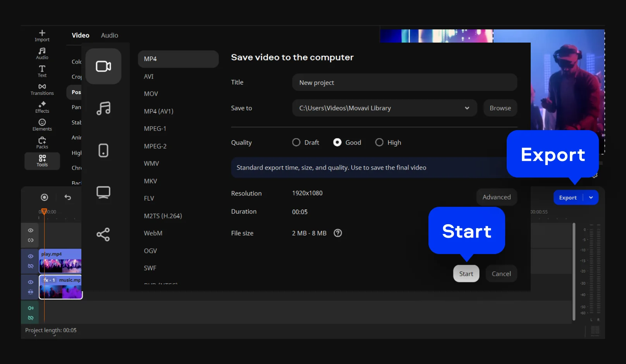Click the timeline vertical scrollbar
The height and width of the screenshot is (364, 626).
pos(574,271)
